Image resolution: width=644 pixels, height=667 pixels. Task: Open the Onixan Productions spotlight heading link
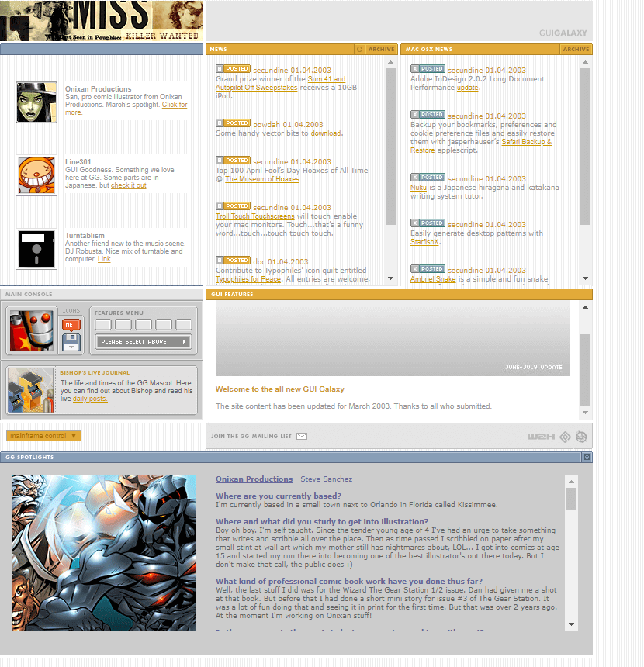click(254, 479)
